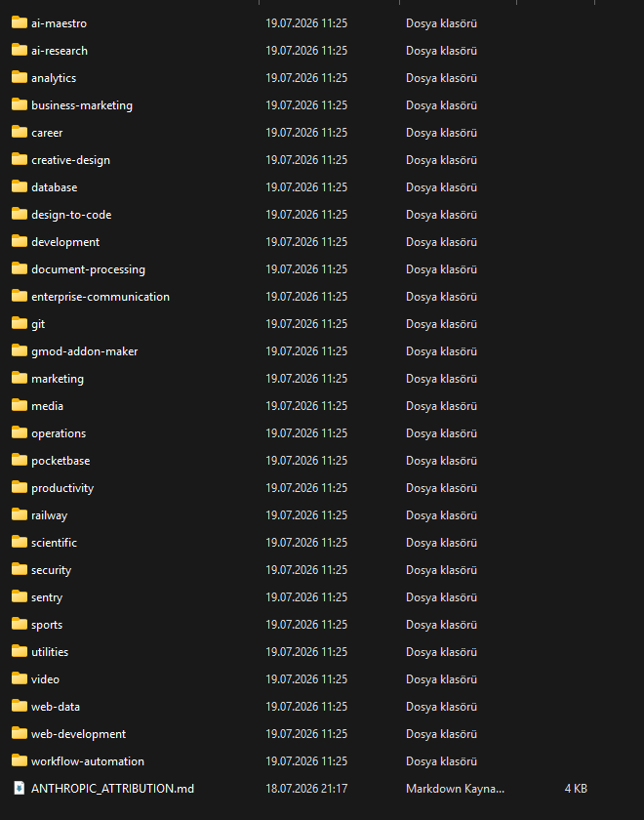Select the utilities folder name
644x820 pixels.
coord(50,652)
